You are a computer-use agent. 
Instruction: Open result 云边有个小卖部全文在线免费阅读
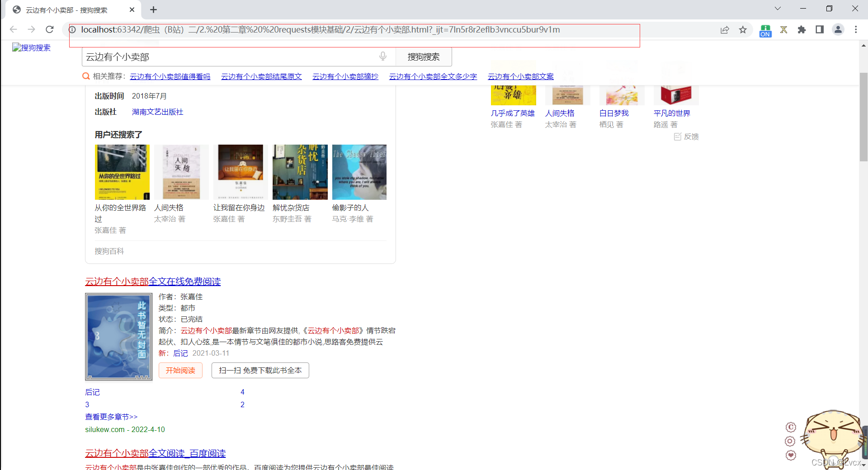[x=153, y=282]
